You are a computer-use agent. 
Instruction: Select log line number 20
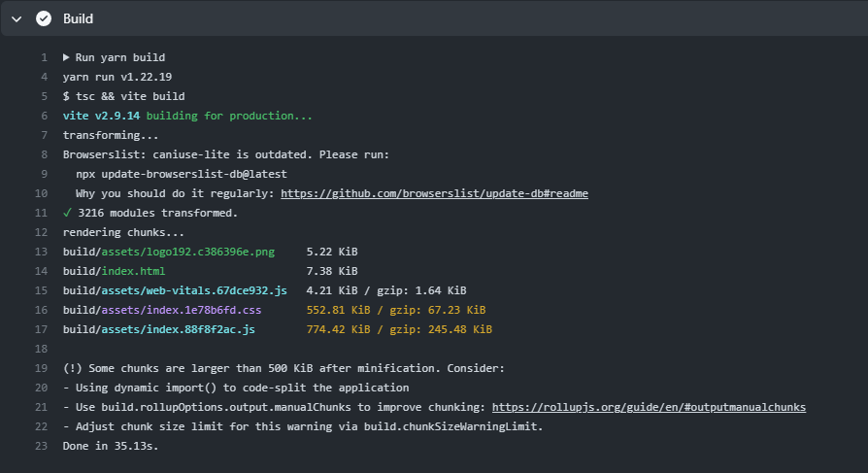(x=41, y=388)
